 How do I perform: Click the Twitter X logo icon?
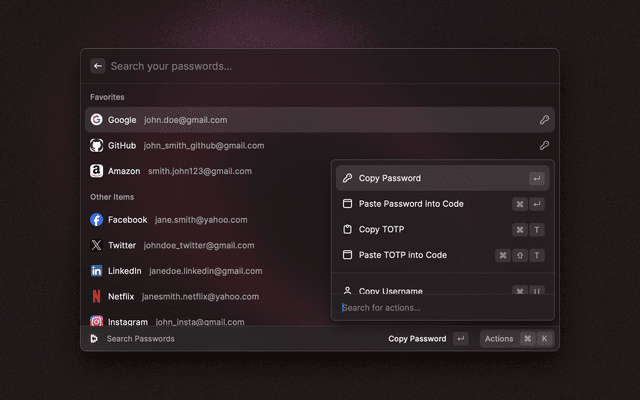97,245
